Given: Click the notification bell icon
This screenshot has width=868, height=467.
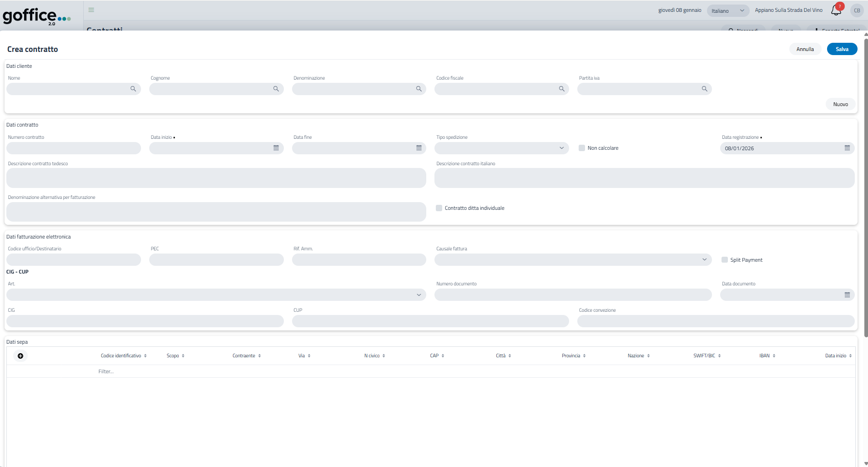Looking at the screenshot, I should [x=836, y=10].
